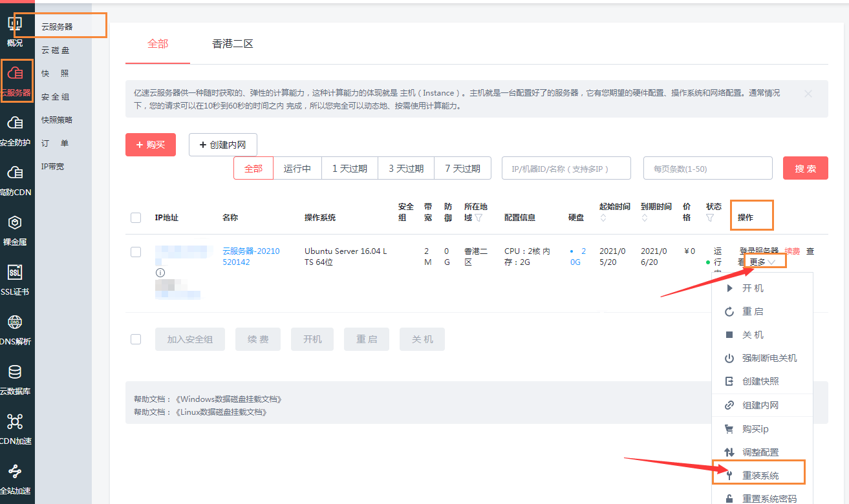Select the 运行中 status filter

pyautogui.click(x=297, y=168)
